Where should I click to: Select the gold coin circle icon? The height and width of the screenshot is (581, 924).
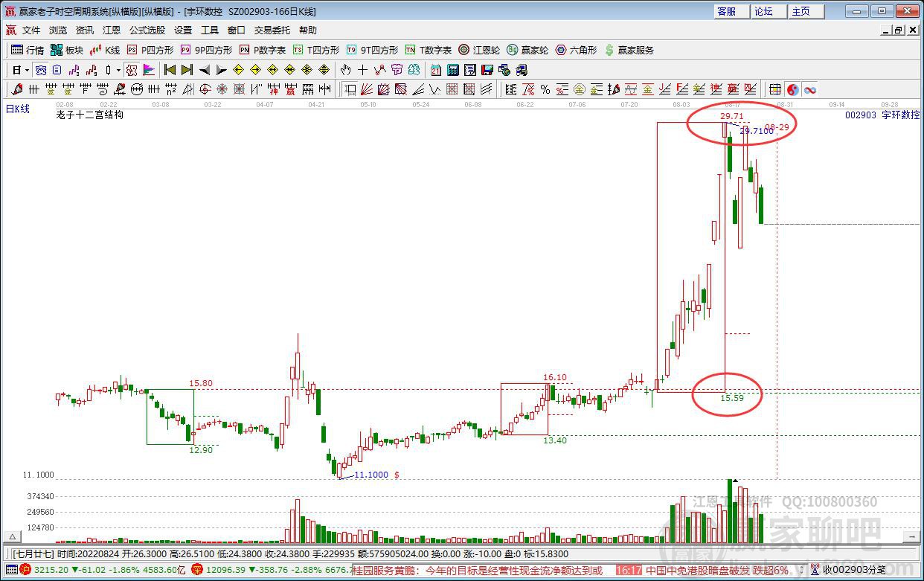click(580, 89)
